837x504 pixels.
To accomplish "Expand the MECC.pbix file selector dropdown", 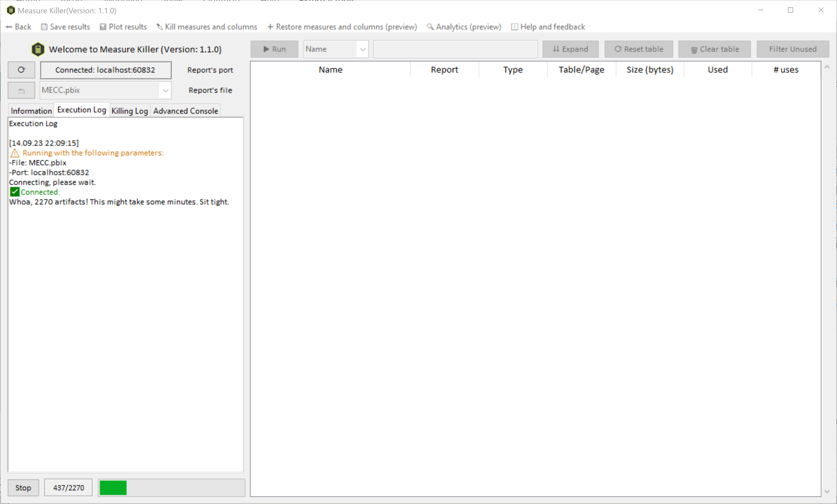I will tap(165, 90).
